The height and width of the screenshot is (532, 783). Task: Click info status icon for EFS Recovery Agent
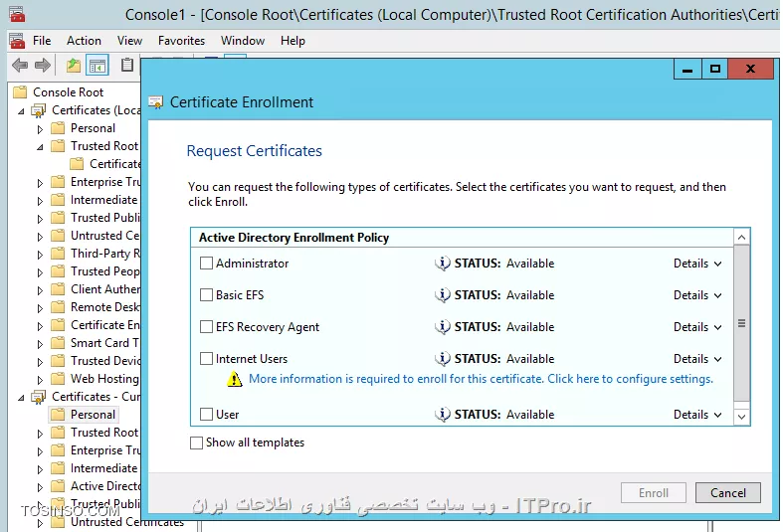(x=443, y=327)
